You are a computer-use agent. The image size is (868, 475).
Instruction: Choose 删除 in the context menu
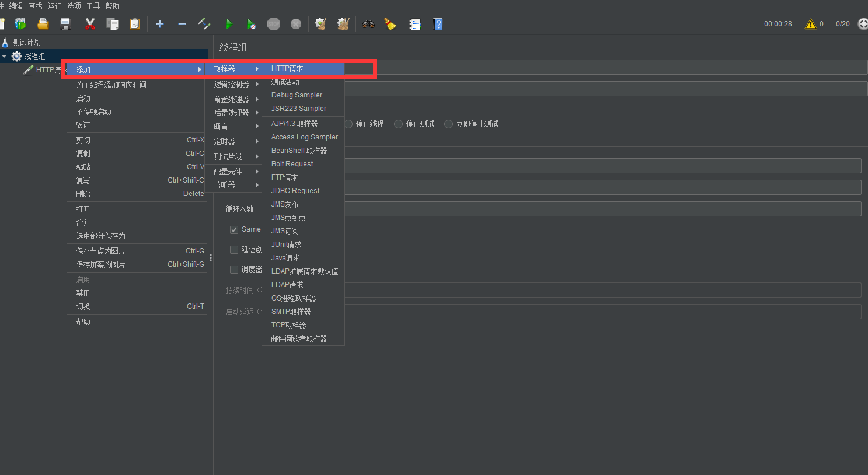(137, 194)
